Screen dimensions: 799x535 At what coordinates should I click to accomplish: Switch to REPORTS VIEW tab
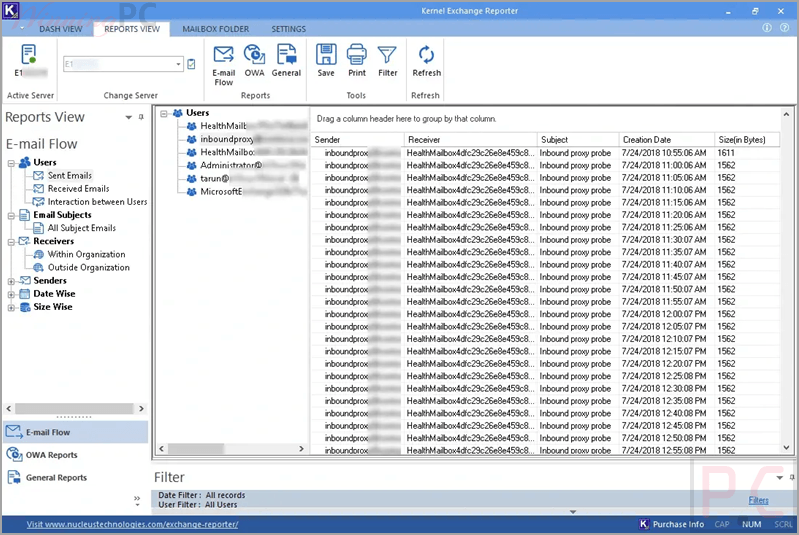132,29
